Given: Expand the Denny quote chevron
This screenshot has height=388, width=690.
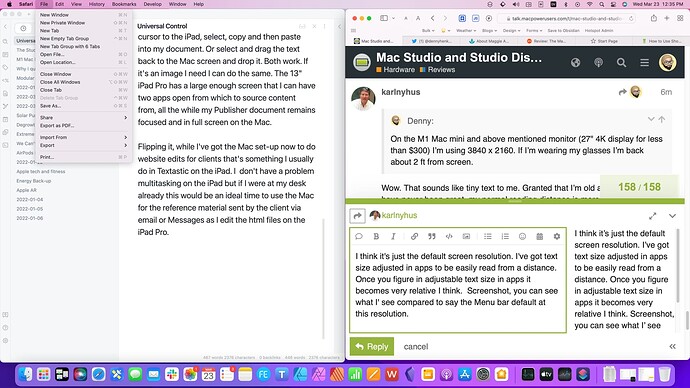Looking at the screenshot, I should [651, 119].
